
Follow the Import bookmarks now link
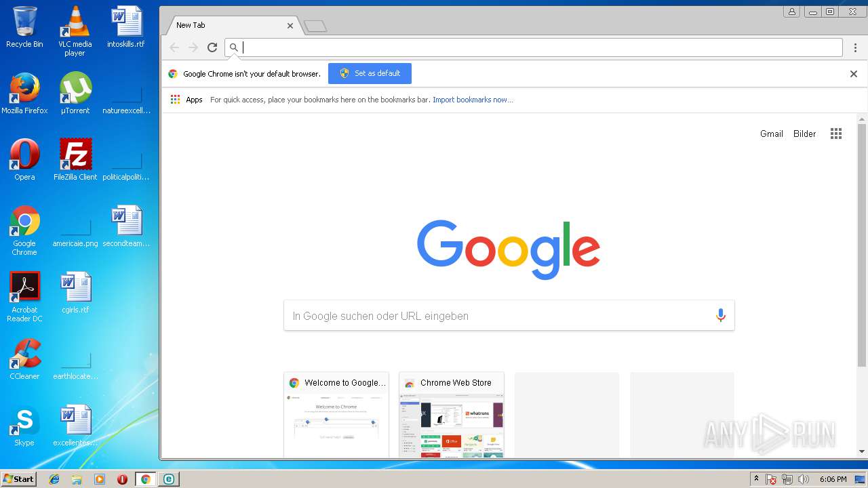(x=473, y=100)
